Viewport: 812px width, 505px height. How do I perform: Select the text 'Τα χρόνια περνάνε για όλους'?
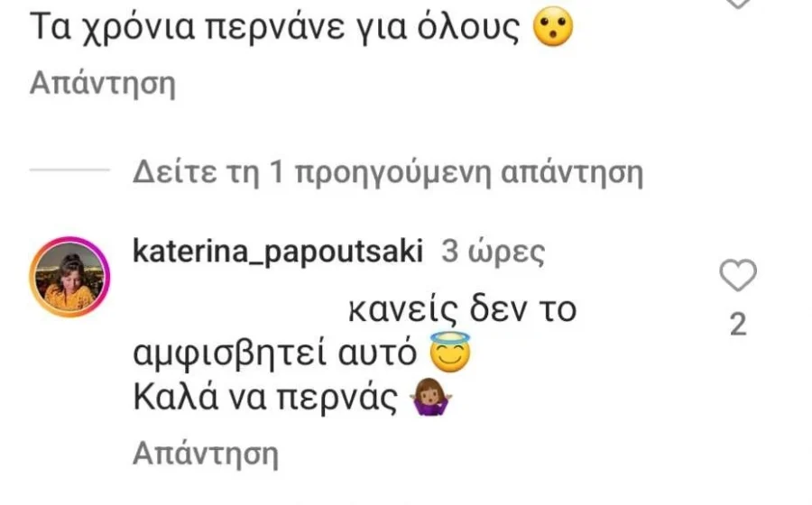274,26
